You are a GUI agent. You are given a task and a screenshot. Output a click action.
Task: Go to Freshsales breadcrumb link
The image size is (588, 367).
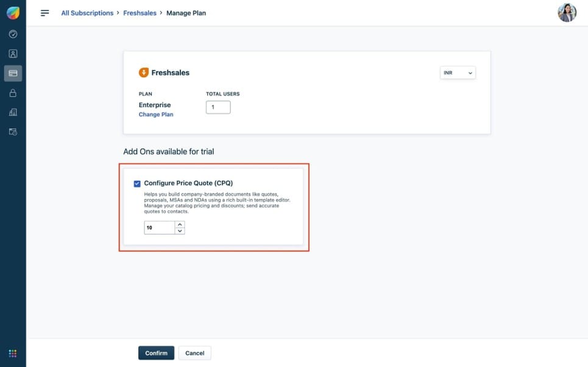pos(140,13)
